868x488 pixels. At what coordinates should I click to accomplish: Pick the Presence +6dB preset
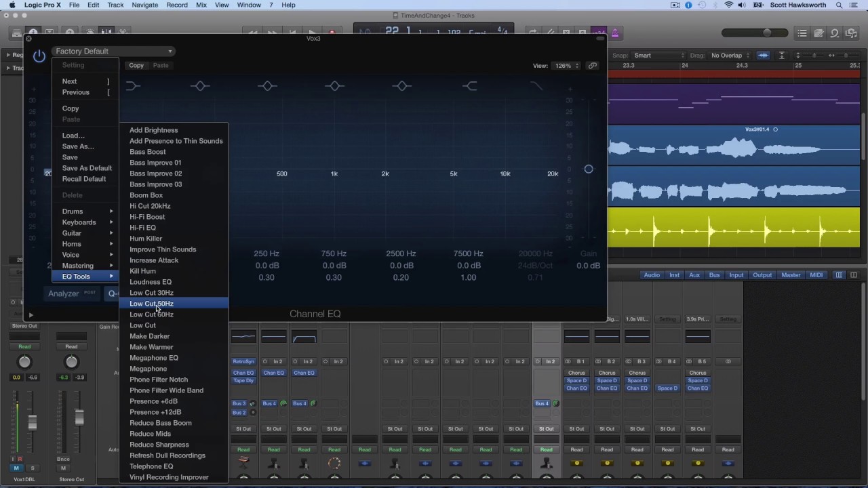click(174, 401)
